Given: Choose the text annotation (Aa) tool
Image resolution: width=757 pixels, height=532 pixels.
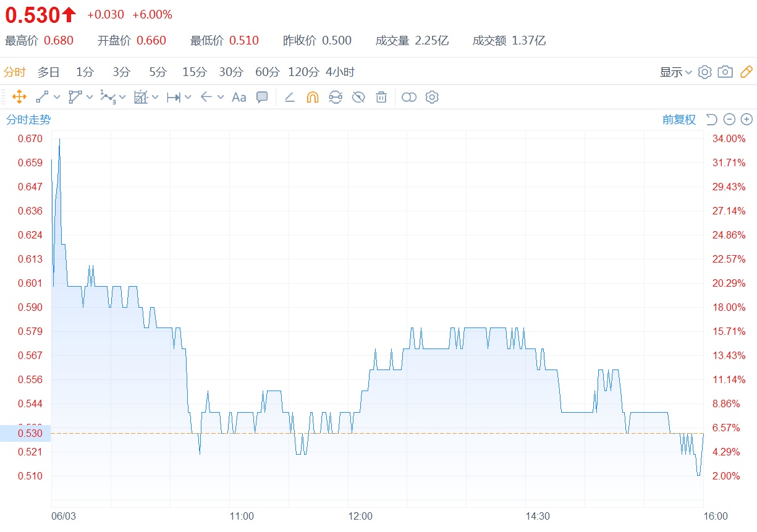Looking at the screenshot, I should [239, 97].
